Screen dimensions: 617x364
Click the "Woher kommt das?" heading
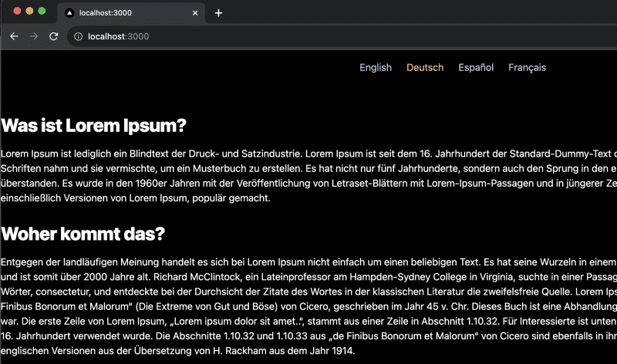(83, 233)
